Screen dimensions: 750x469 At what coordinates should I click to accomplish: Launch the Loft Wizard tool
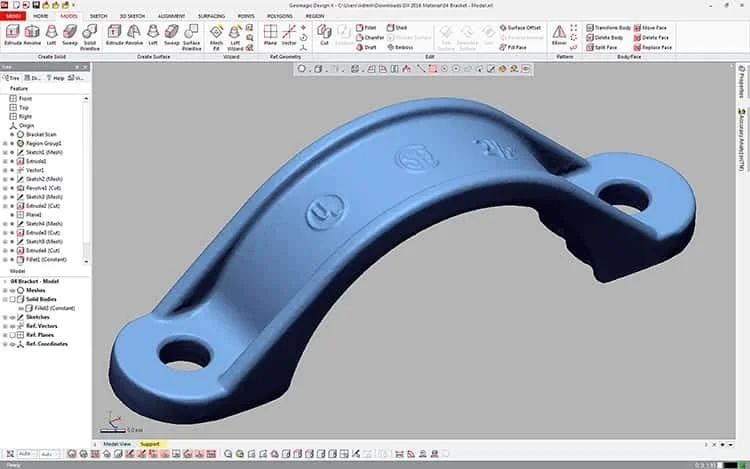pyautogui.click(x=235, y=37)
